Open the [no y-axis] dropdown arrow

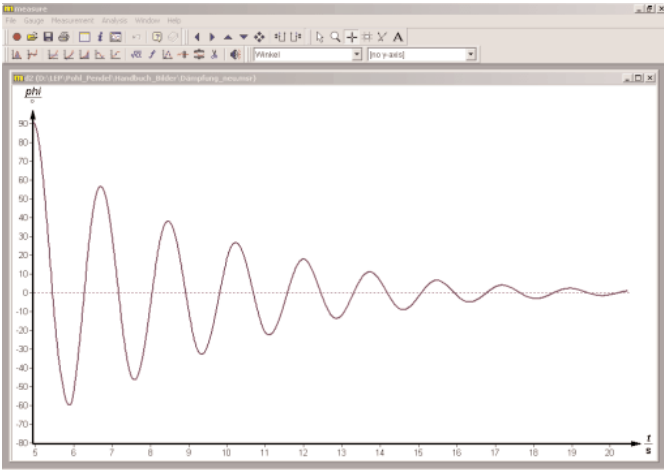click(x=471, y=54)
